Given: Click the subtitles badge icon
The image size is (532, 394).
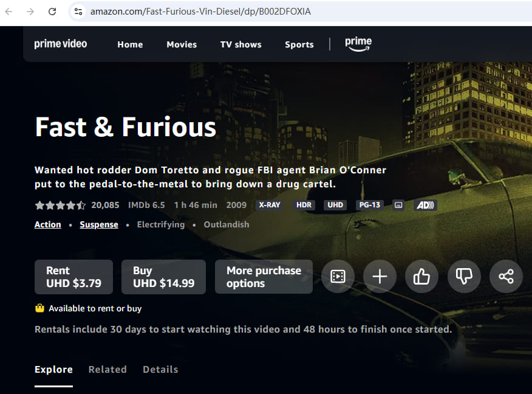Looking at the screenshot, I should click(398, 205).
